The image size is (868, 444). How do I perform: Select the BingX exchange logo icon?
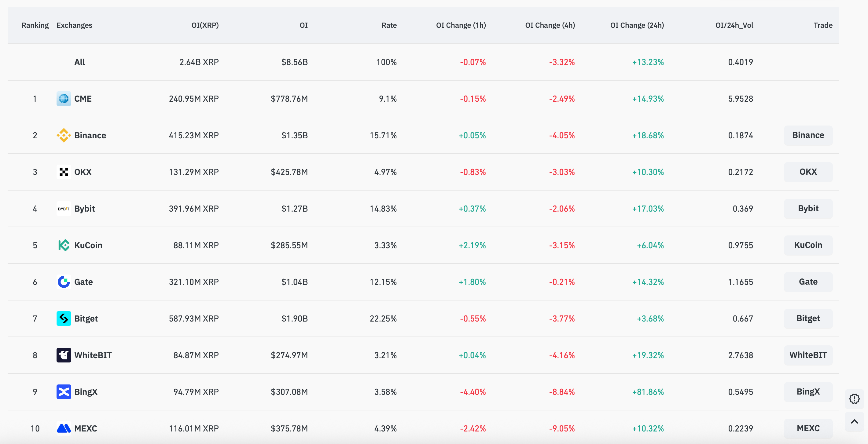(x=64, y=392)
